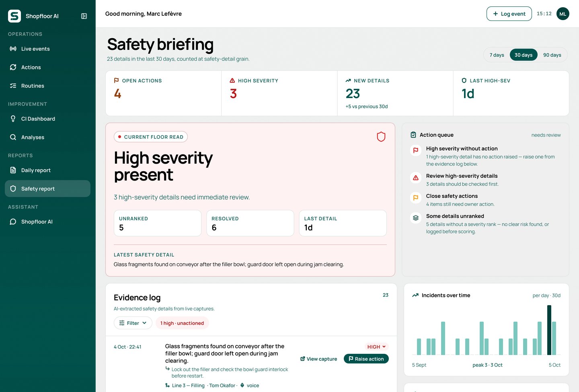Screen dimensions: 579x392
Task: Switch the range to 90 days
Action: tap(552, 55)
